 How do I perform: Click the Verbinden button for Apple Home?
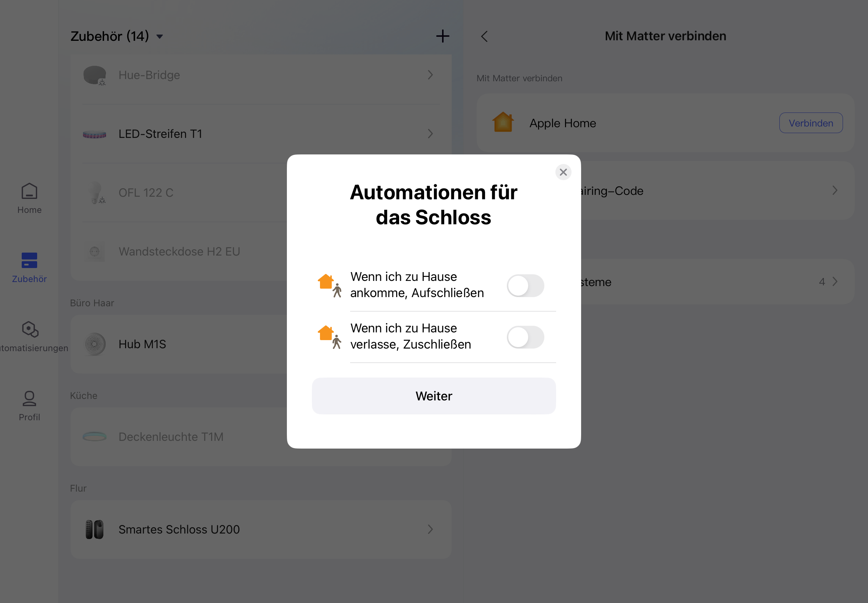pyautogui.click(x=811, y=123)
